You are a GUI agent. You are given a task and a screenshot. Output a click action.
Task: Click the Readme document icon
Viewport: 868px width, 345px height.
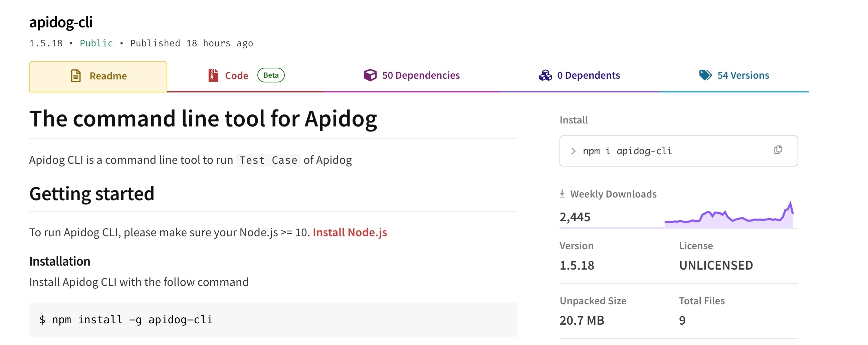76,76
